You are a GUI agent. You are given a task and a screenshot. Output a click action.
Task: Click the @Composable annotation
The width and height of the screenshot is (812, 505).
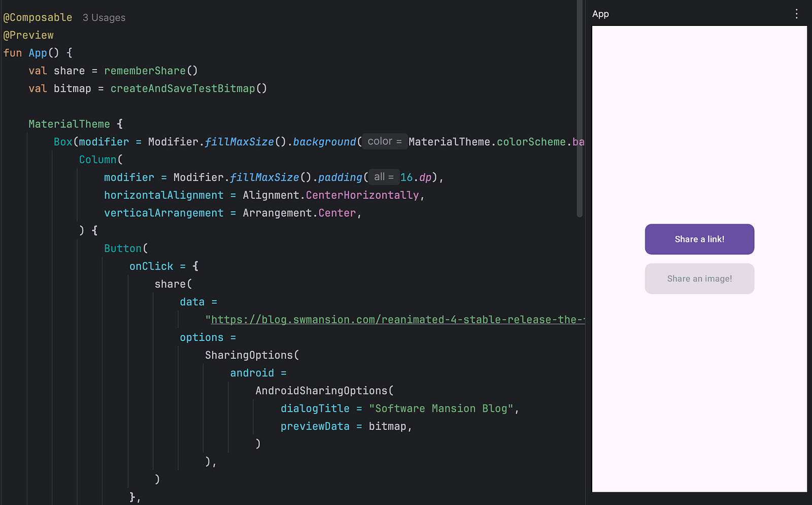[x=38, y=18]
